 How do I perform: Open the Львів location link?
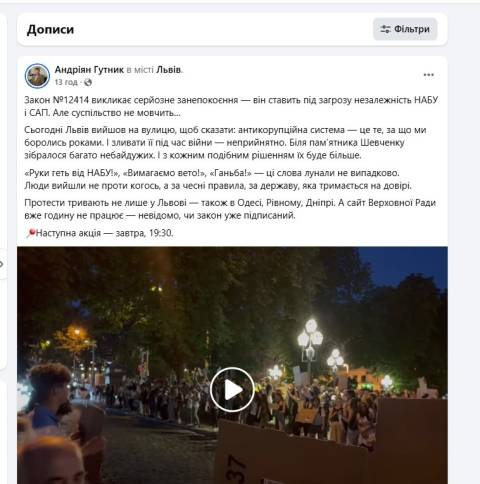[x=169, y=70]
